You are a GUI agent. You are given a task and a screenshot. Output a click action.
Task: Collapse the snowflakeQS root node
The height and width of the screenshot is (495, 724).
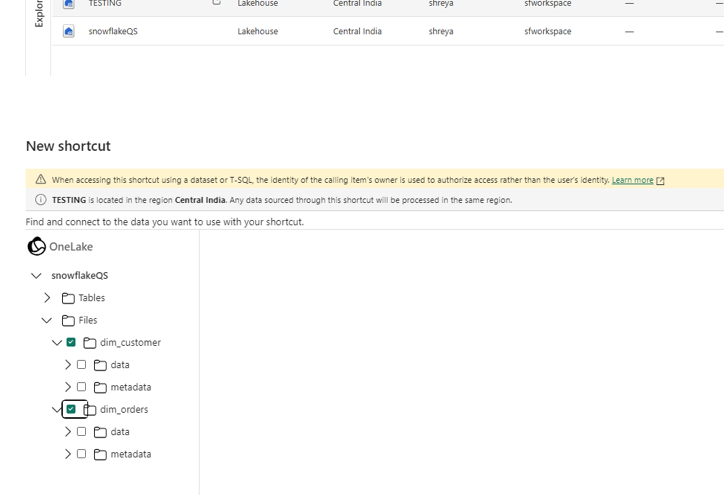pyautogui.click(x=36, y=276)
